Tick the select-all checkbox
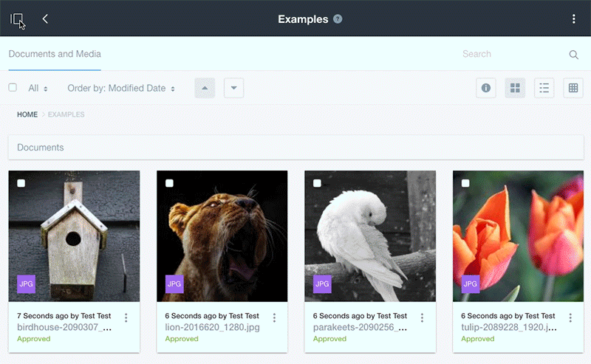Viewport: 591px width, 364px height. coord(13,88)
